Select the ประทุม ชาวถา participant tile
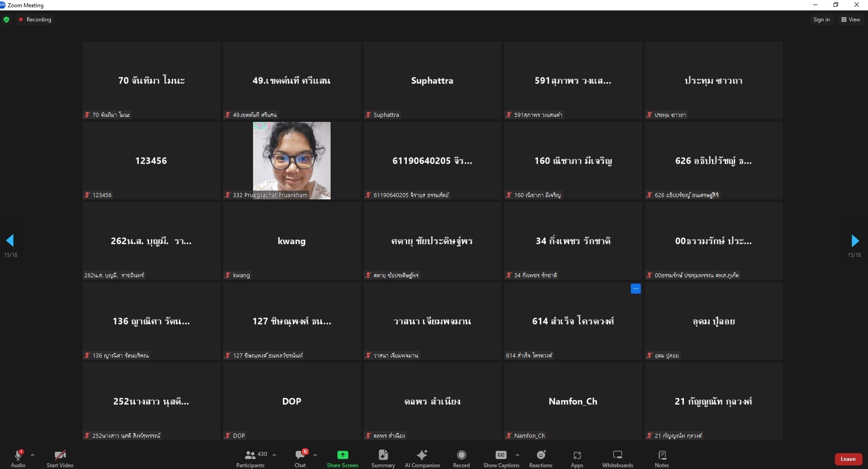This screenshot has width=868, height=469. pos(713,80)
